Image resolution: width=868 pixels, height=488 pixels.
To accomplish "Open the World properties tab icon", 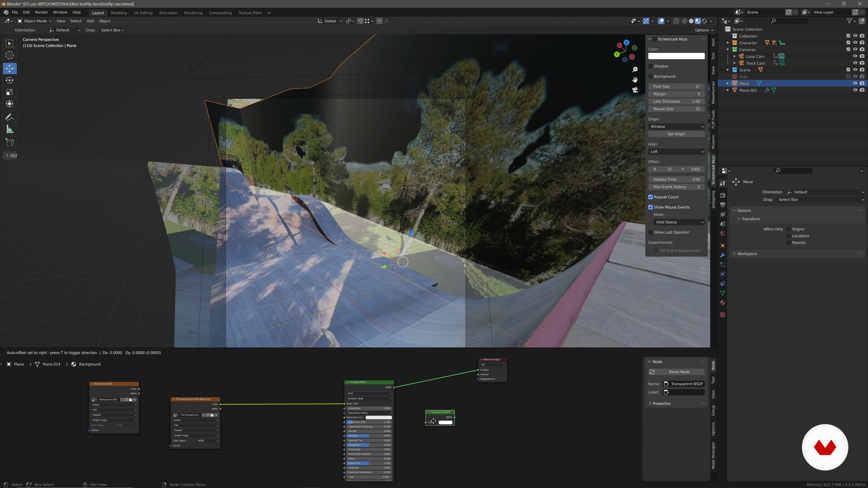I will coord(722,233).
